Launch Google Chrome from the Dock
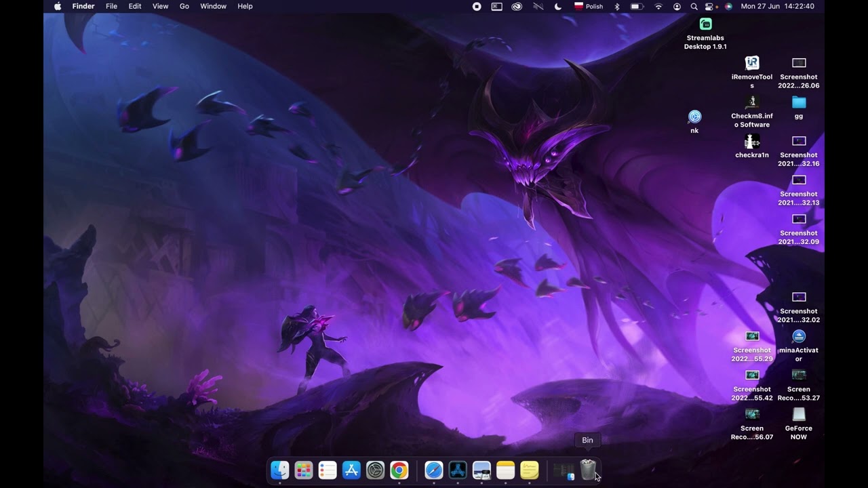The width and height of the screenshot is (868, 488). [x=399, y=470]
